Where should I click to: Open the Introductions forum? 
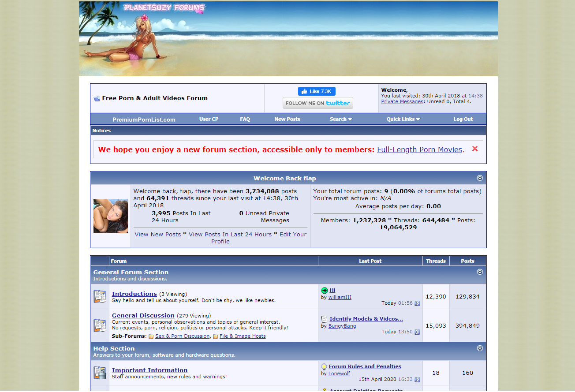tap(134, 294)
